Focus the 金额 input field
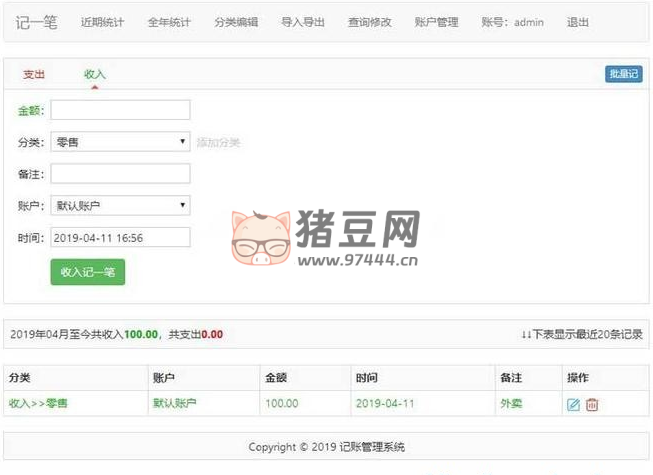653x475 pixels. click(120, 110)
